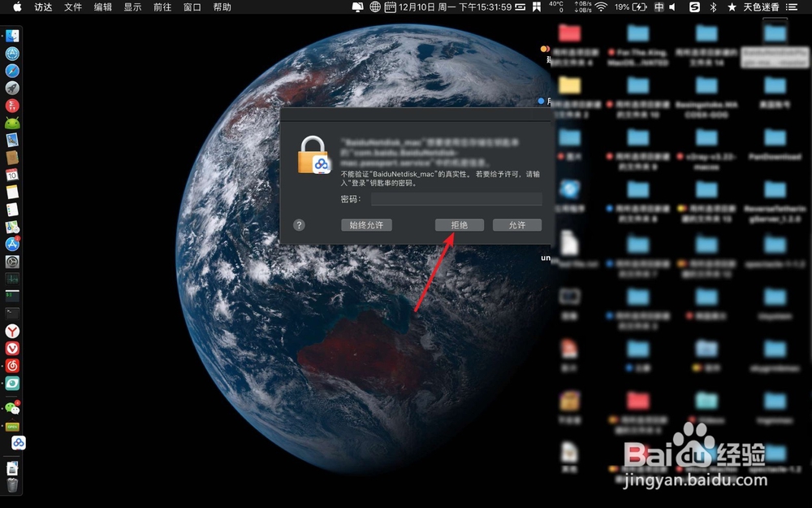This screenshot has height=508, width=812.
Task: Focus the 密码 password input field
Action: (x=456, y=198)
